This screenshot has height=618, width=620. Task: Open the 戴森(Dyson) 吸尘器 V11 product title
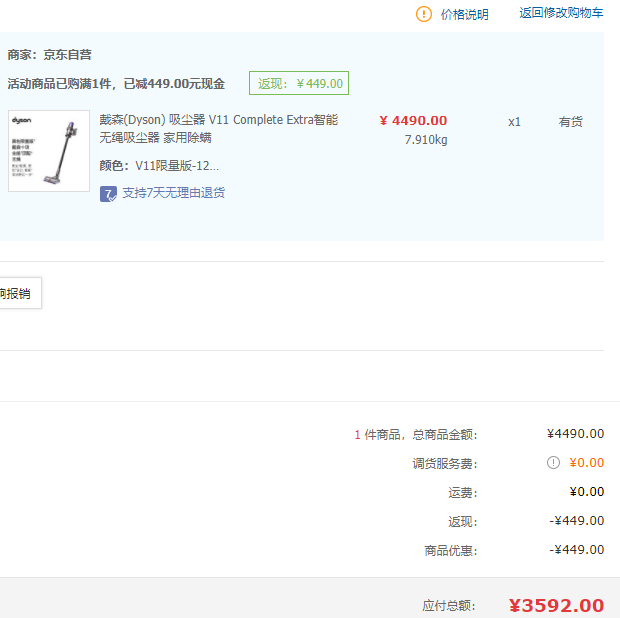(219, 129)
